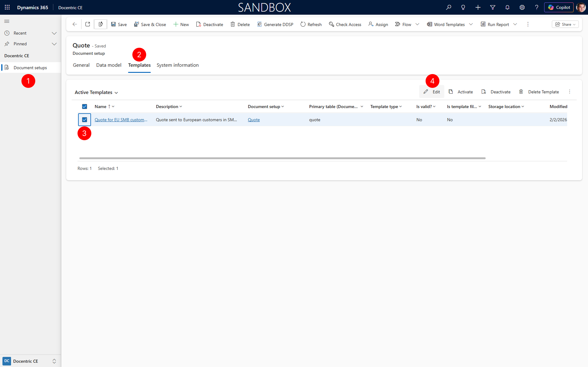Create a New record from command bar
This screenshot has width=588, height=367.
[x=181, y=24]
